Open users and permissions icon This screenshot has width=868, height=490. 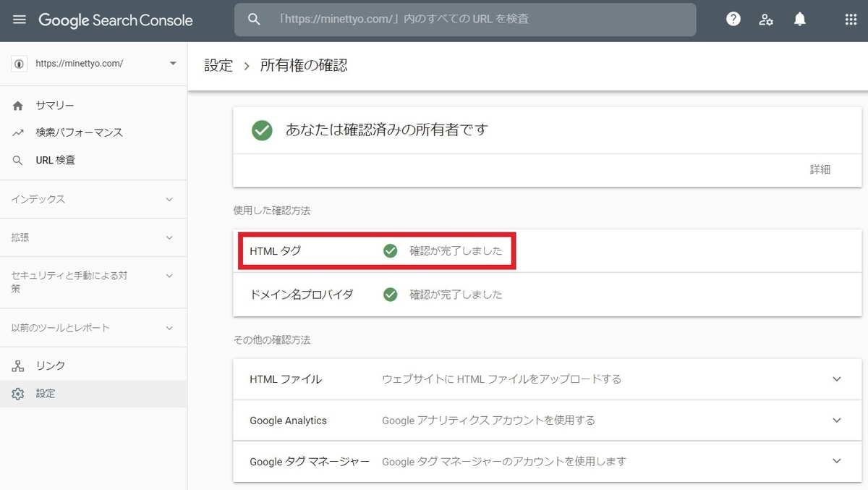[767, 20]
